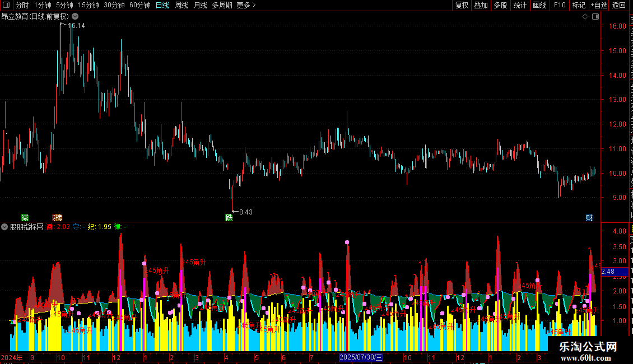
Task: Open the 统计 statistics tool
Action: (519, 5)
